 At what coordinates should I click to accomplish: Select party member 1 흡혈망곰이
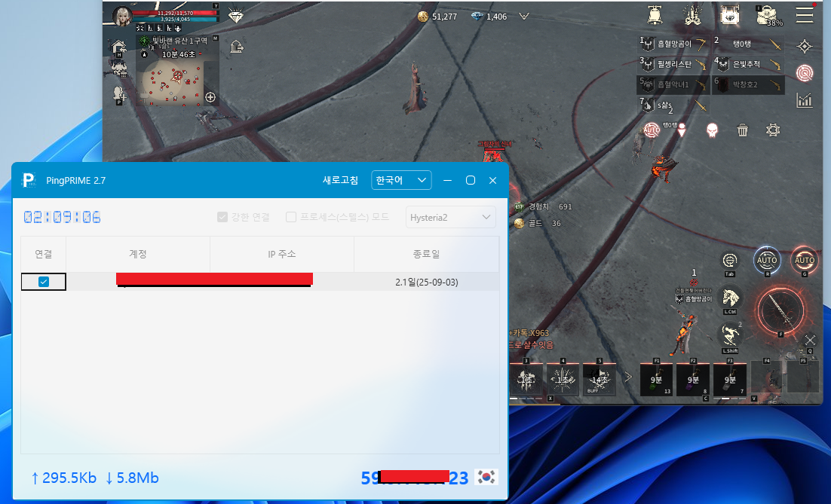[x=673, y=44]
